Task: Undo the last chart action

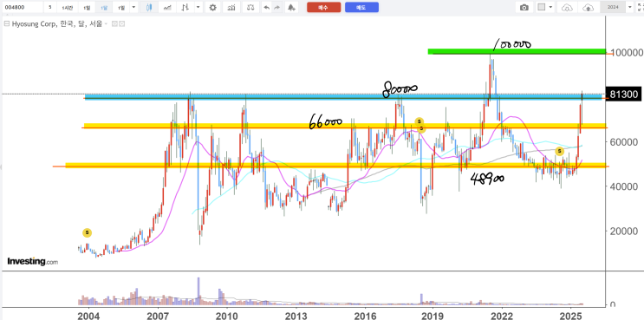Action: pos(267,8)
